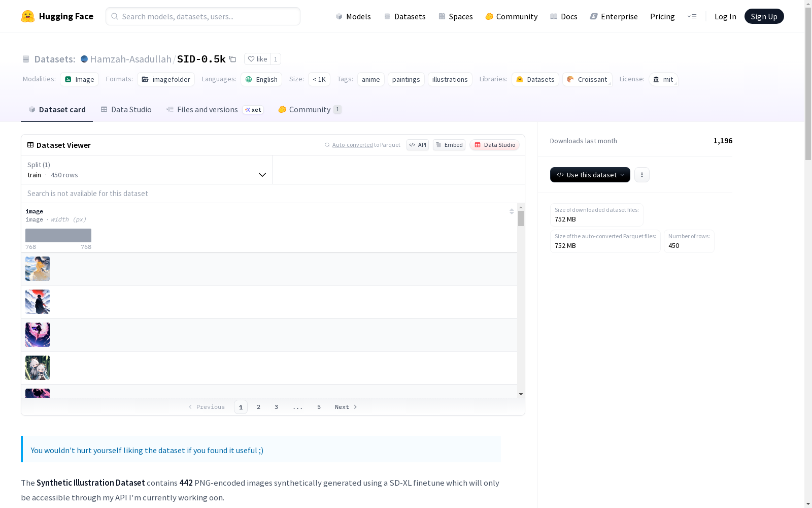
Task: Open the white-haired character thumbnail
Action: [38, 368]
